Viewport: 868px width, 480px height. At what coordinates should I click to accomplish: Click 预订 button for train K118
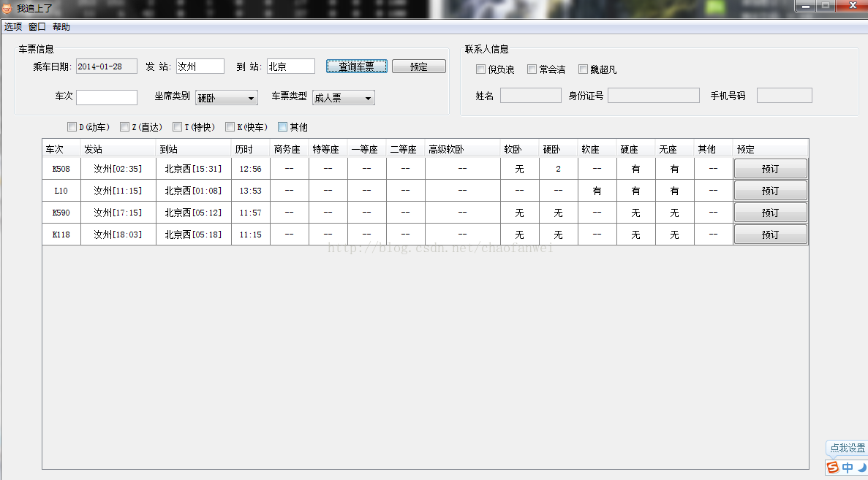pos(771,235)
